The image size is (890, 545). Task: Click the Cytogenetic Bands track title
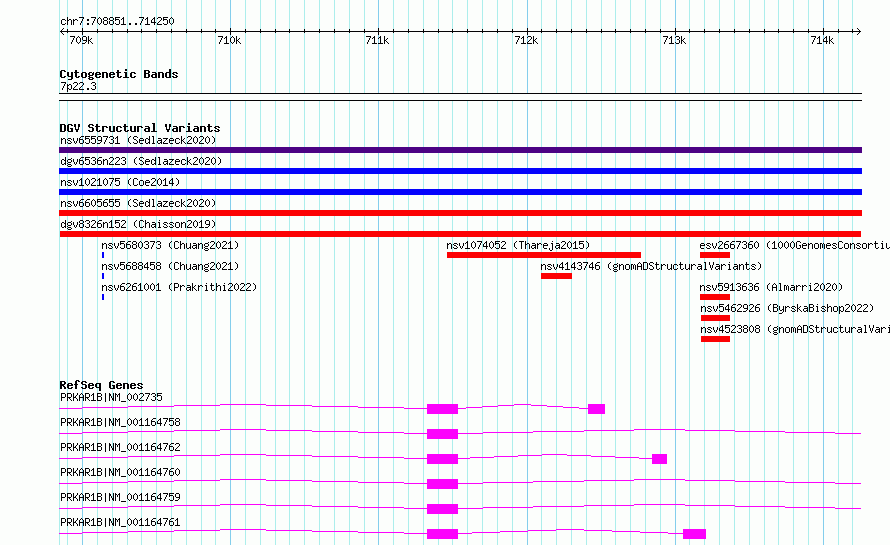[x=119, y=74]
